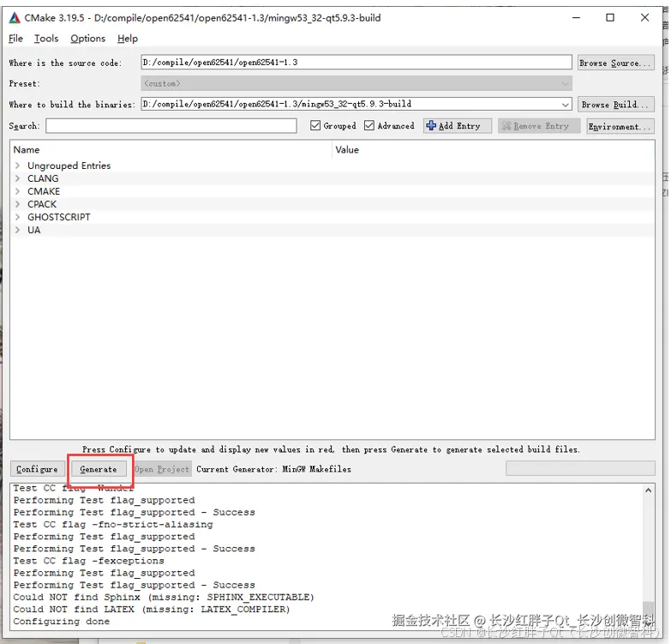Click the 'Configuring done' log line

point(62,622)
